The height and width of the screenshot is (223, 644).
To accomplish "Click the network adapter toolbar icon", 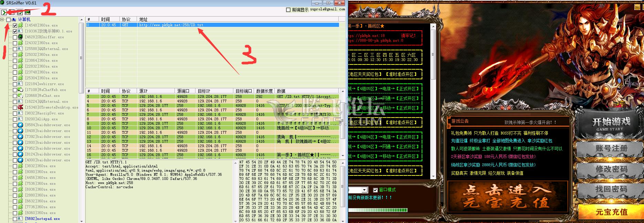I will point(27,12).
